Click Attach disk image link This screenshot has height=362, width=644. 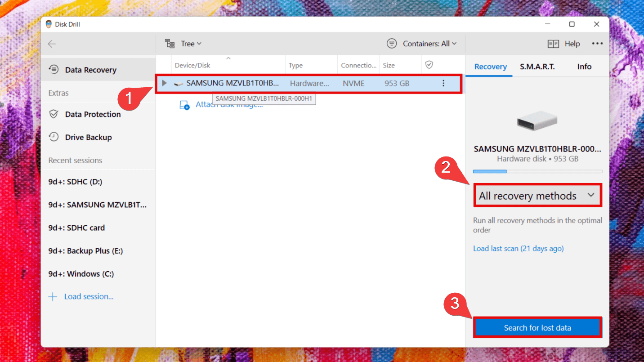[221, 105]
